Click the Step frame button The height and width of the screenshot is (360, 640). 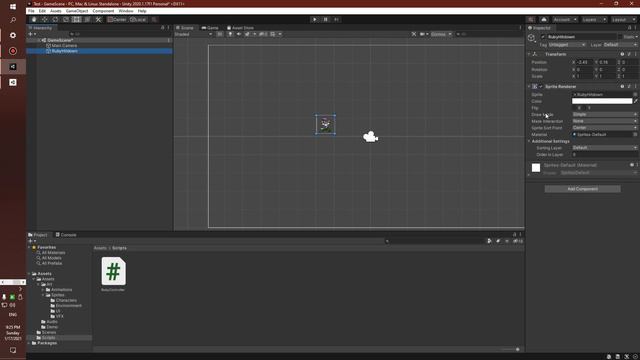336,20
